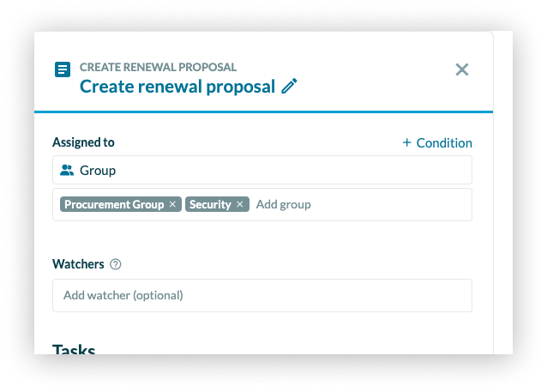The height and width of the screenshot is (392, 547).
Task: Add a Condition to the assignment
Action: pyautogui.click(x=436, y=143)
